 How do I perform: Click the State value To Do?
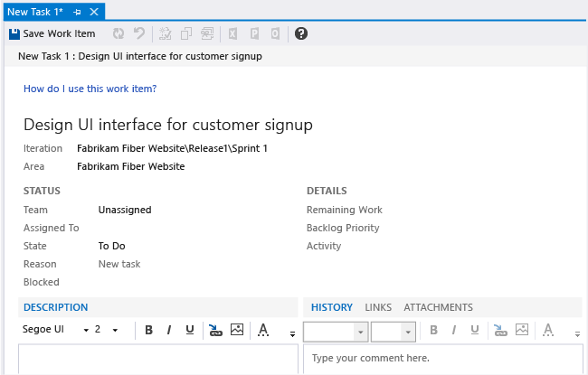pos(112,246)
